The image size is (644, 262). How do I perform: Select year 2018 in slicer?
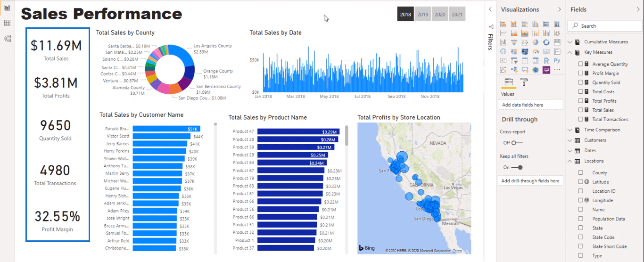coord(405,14)
